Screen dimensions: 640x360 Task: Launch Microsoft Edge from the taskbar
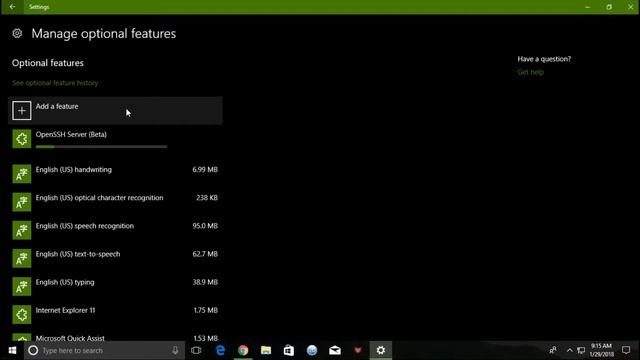[x=220, y=350]
